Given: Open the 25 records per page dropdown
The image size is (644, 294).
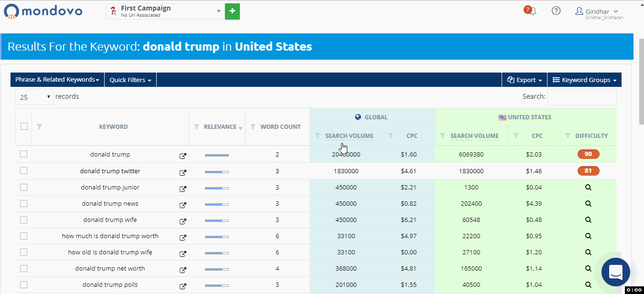Looking at the screenshot, I should click(x=34, y=97).
